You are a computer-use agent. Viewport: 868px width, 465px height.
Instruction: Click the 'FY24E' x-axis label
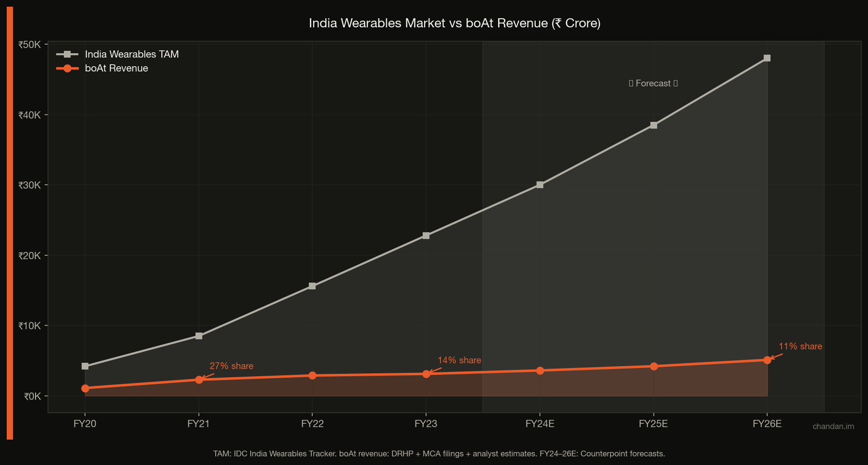pos(540,423)
